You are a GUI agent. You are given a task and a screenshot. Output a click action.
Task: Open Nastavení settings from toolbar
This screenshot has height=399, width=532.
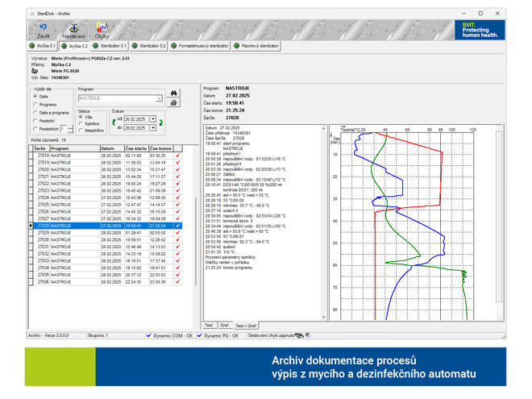click(x=73, y=31)
